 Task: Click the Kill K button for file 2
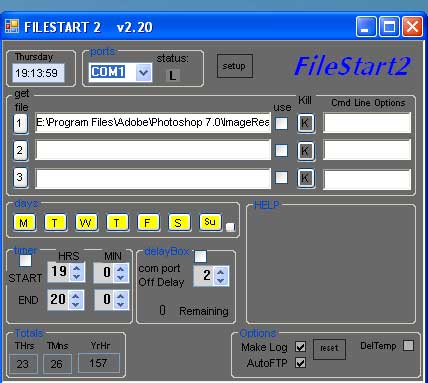tap(305, 151)
